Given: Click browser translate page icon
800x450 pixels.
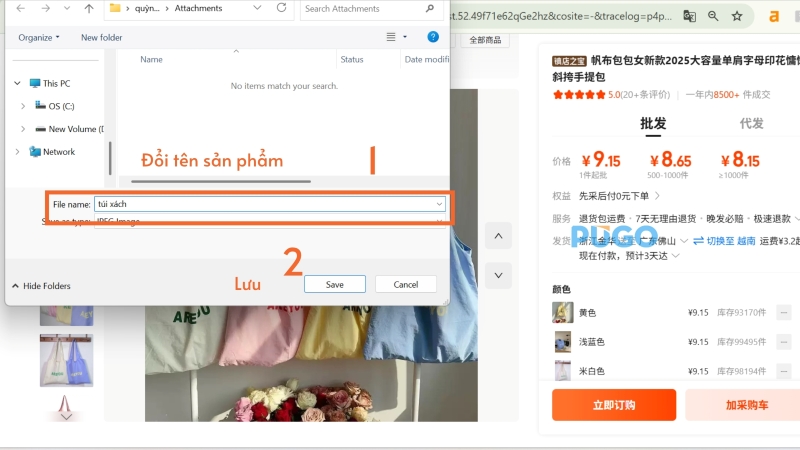Looking at the screenshot, I should (x=689, y=16).
